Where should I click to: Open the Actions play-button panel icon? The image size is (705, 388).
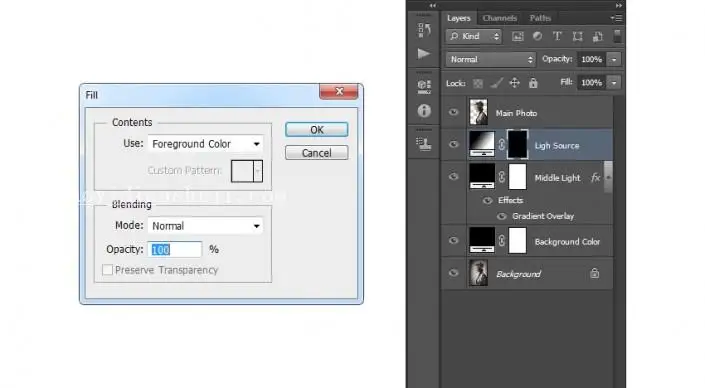[424, 54]
